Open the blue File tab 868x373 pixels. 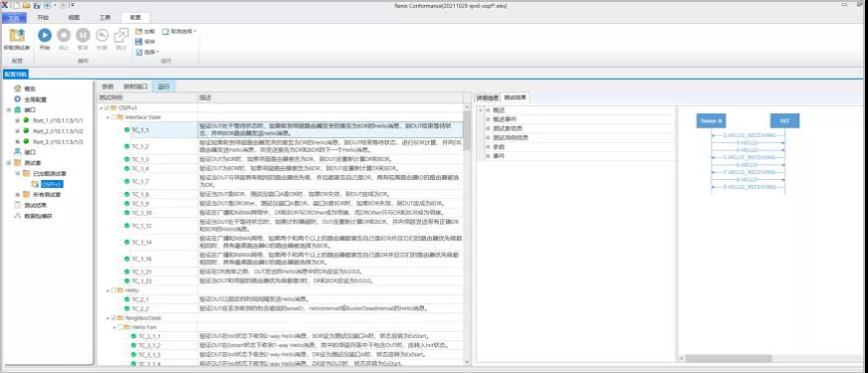14,17
